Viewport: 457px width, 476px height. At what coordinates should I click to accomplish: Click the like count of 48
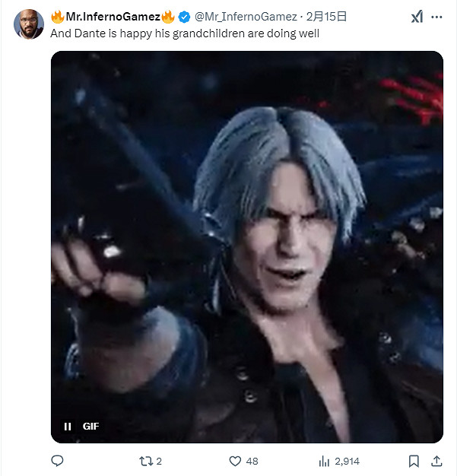[252, 461]
